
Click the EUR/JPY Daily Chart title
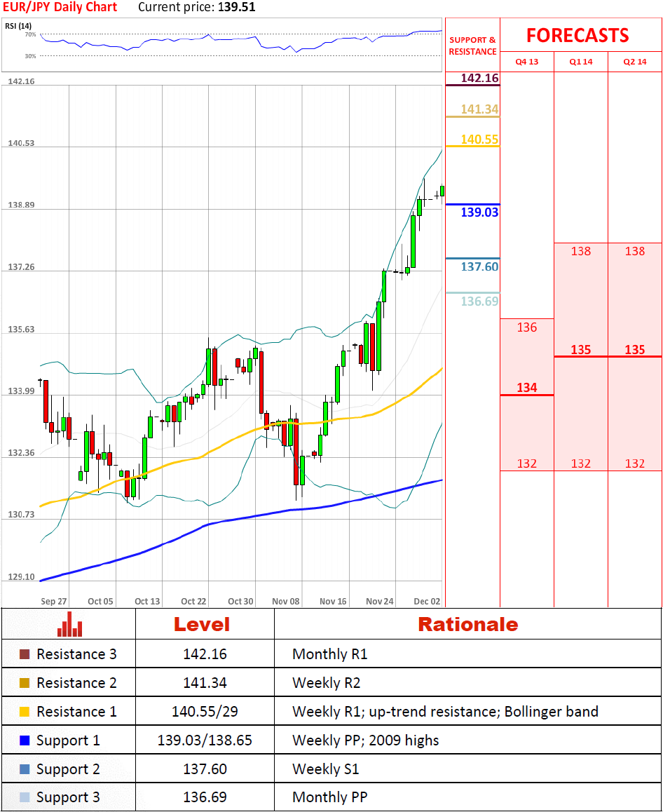[x=60, y=8]
